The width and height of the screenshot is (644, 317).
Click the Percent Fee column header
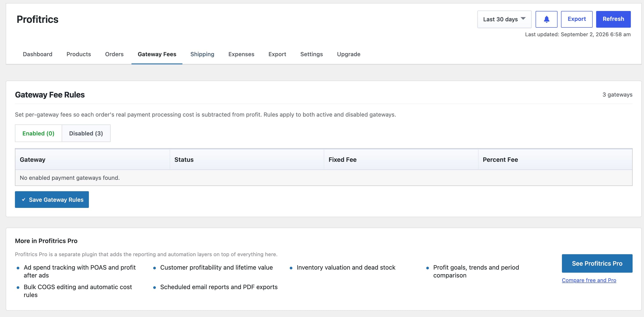[555, 160]
